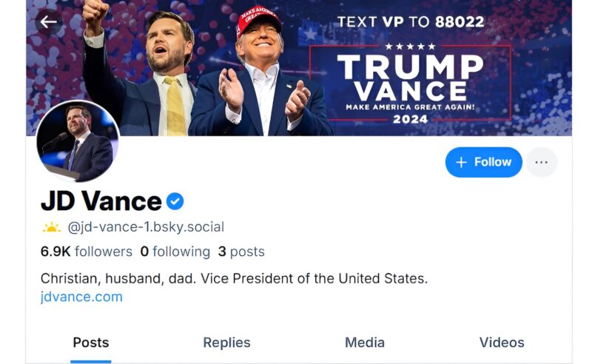Switch to the Media tab
The height and width of the screenshot is (364, 592).
[x=365, y=343]
